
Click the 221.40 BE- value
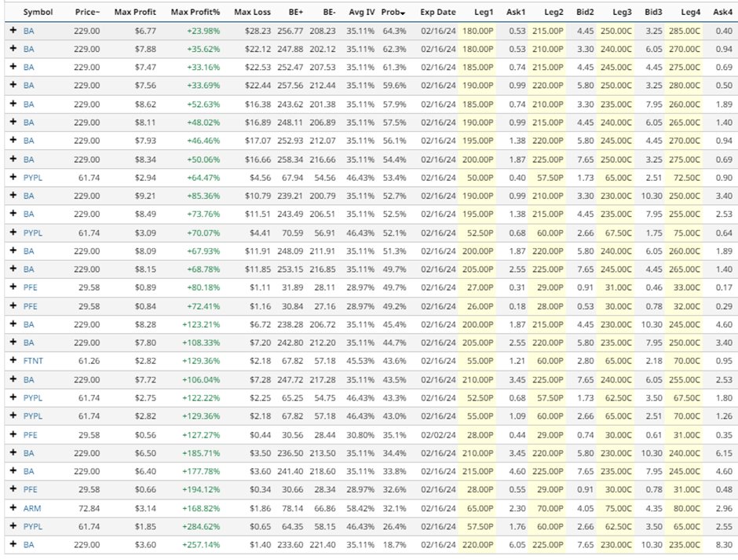pos(323,545)
